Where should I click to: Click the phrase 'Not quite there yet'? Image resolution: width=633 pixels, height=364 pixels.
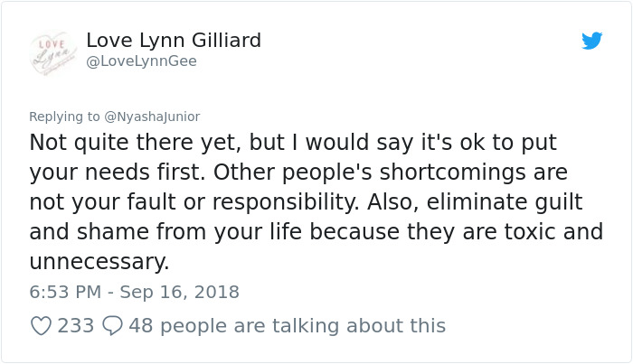point(136,143)
